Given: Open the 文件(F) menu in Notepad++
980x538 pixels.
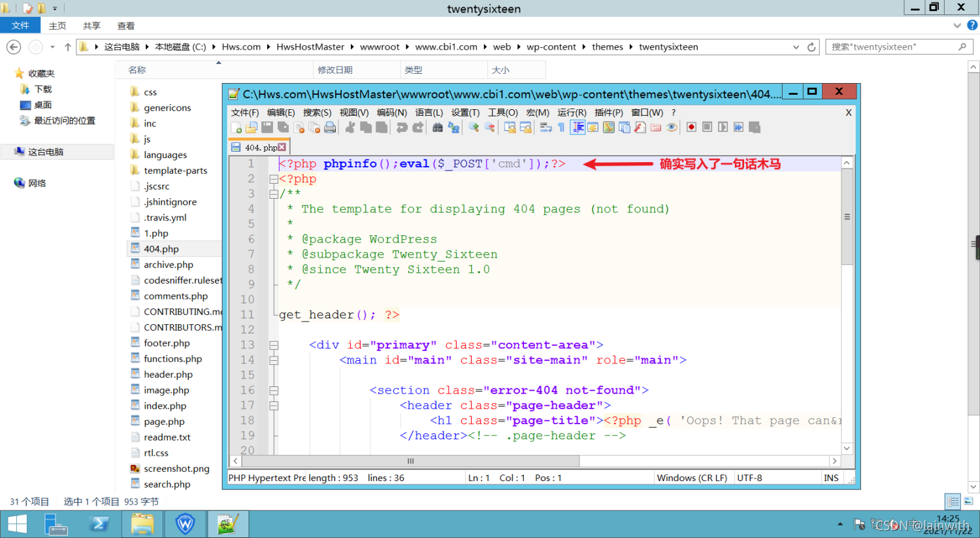Looking at the screenshot, I should click(x=245, y=112).
